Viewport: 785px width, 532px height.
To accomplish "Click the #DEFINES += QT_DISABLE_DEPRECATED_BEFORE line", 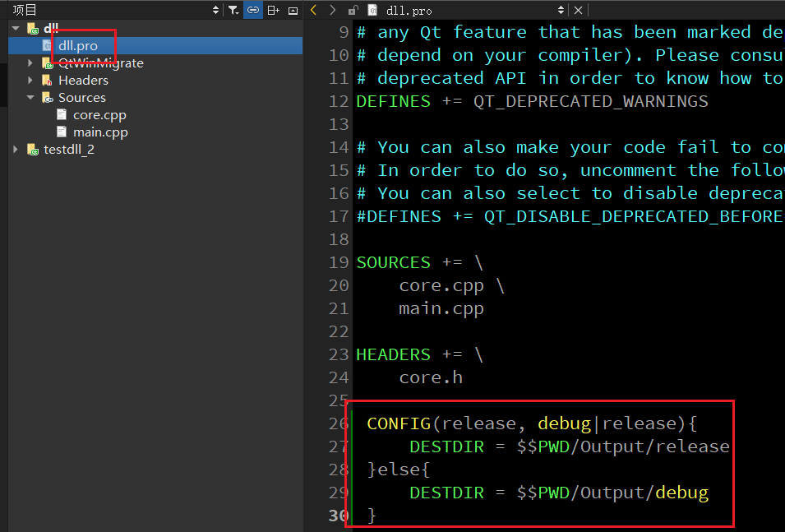I will point(570,217).
